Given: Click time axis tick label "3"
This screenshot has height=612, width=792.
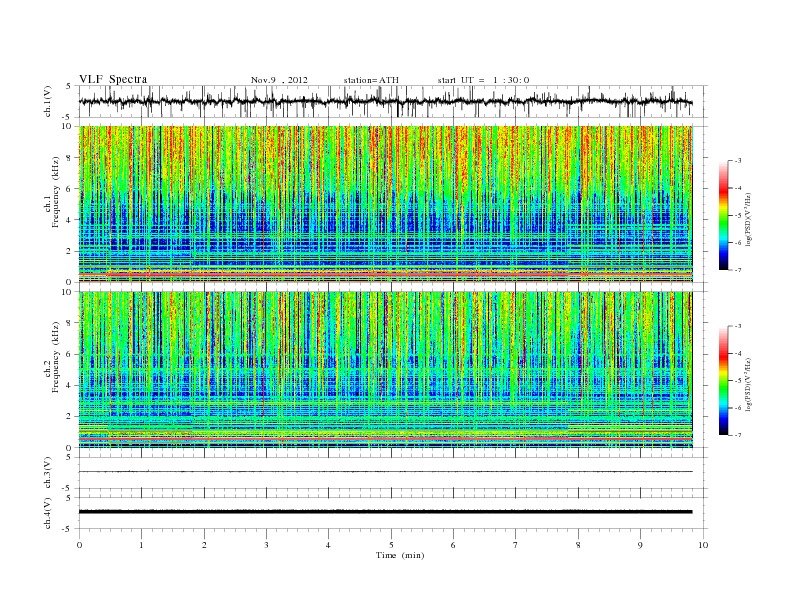Looking at the screenshot, I should pyautogui.click(x=266, y=545).
